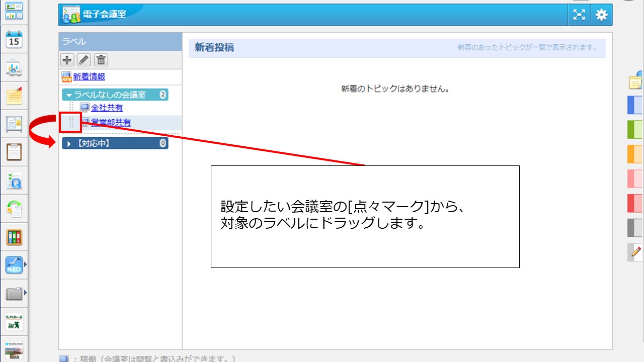Collapse the ラベルなしの会議室 group

[x=68, y=95]
